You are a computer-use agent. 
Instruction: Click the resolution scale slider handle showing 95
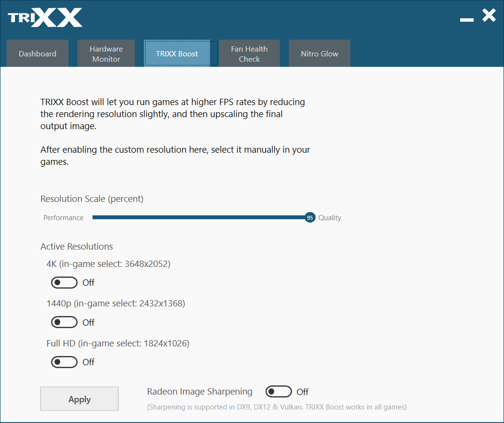[310, 218]
